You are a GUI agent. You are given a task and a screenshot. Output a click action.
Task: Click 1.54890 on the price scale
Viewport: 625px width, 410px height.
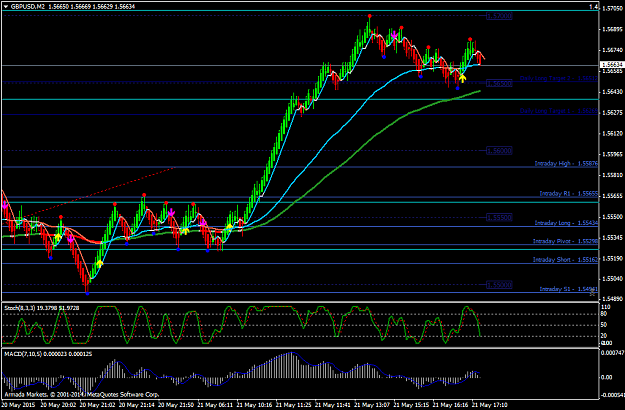click(x=612, y=299)
